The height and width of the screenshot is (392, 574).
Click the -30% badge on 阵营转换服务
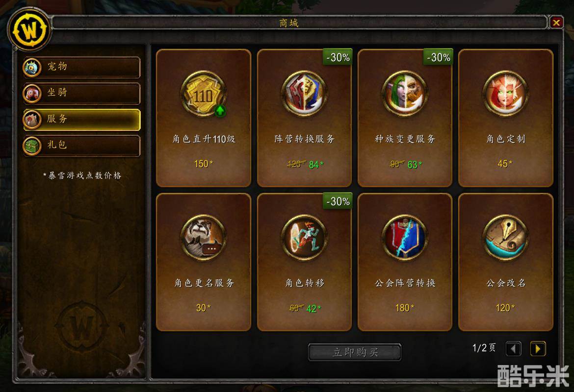pyautogui.click(x=338, y=57)
